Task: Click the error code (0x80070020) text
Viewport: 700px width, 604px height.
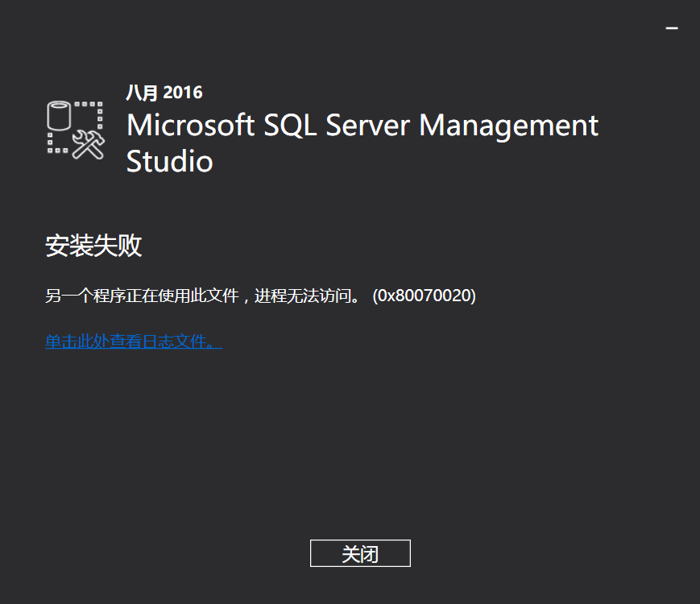Action: coord(424,296)
